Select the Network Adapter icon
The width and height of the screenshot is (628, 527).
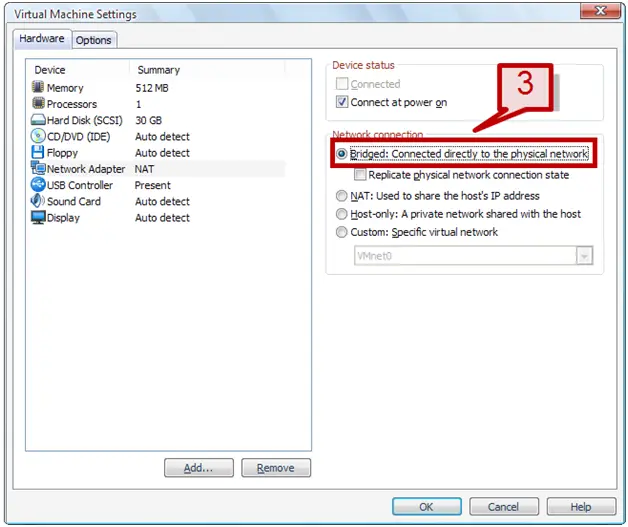[x=38, y=168]
